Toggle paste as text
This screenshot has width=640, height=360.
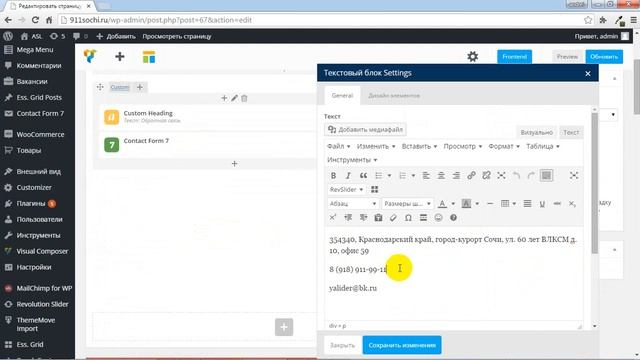[378, 218]
